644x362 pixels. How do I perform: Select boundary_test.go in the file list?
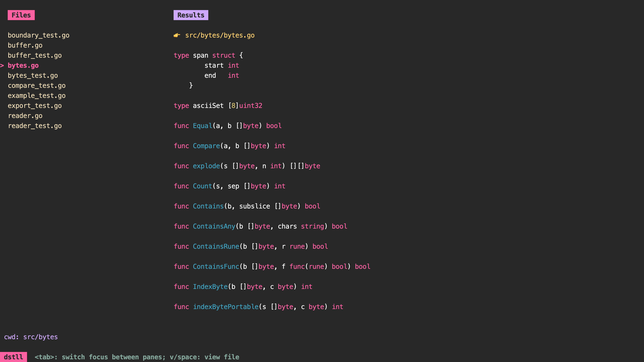[x=39, y=35]
